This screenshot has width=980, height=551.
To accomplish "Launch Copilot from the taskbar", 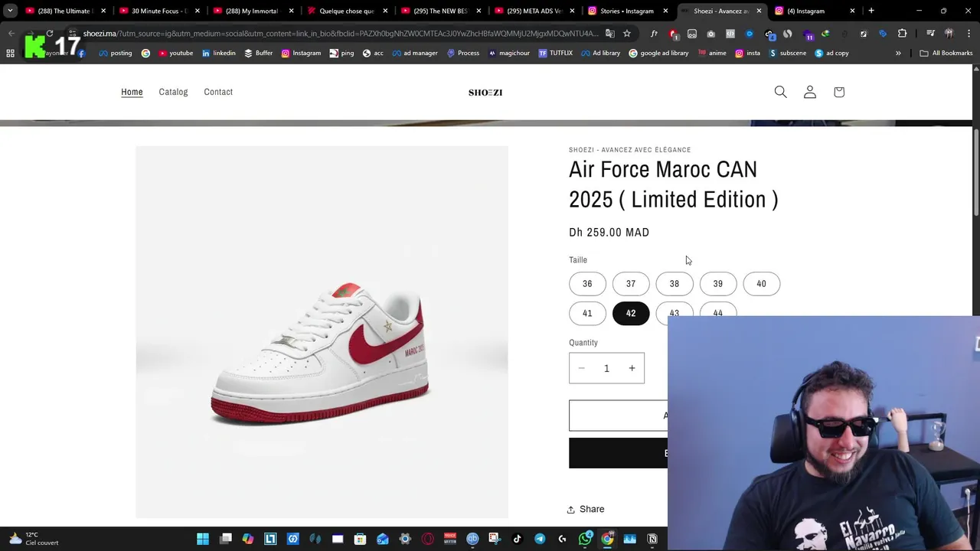I will (x=248, y=539).
